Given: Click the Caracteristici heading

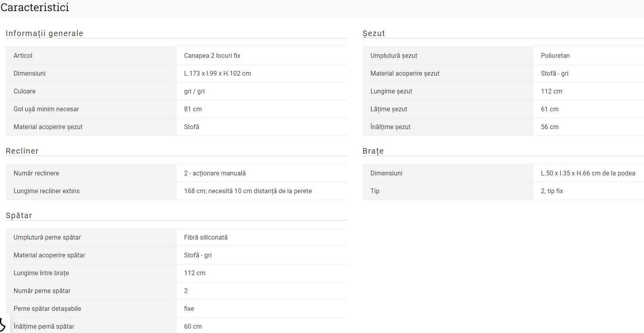Looking at the screenshot, I should pos(35,8).
